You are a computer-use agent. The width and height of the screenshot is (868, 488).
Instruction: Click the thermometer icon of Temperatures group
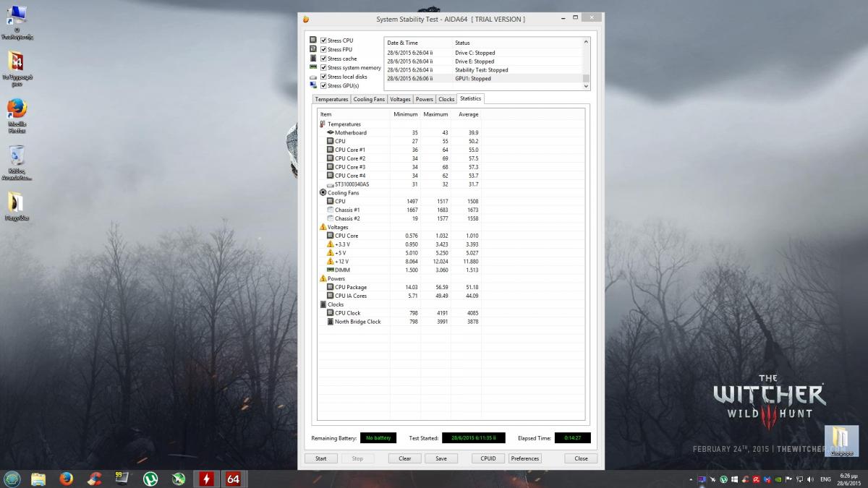pos(323,124)
